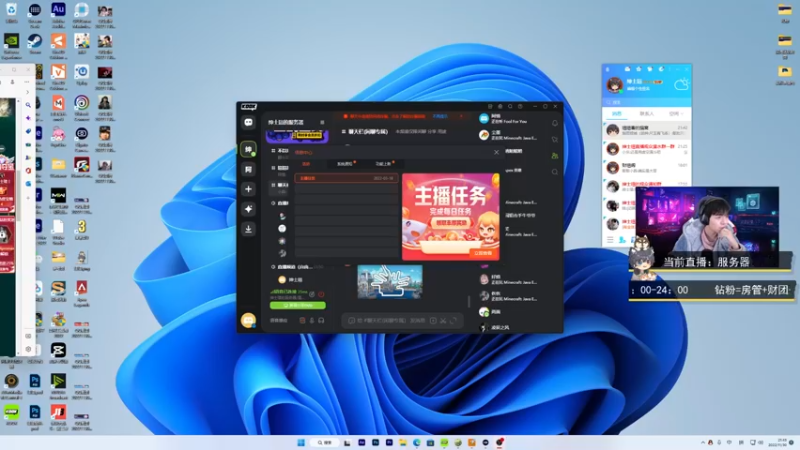800x450 pixels.
Task: Open Microsoft Edge from taskbar
Action: click(416, 442)
